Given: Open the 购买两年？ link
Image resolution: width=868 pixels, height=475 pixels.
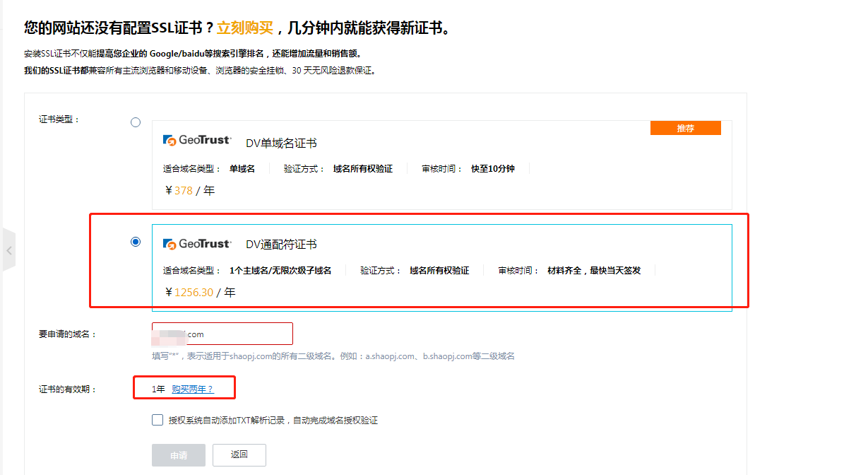Looking at the screenshot, I should (193, 389).
